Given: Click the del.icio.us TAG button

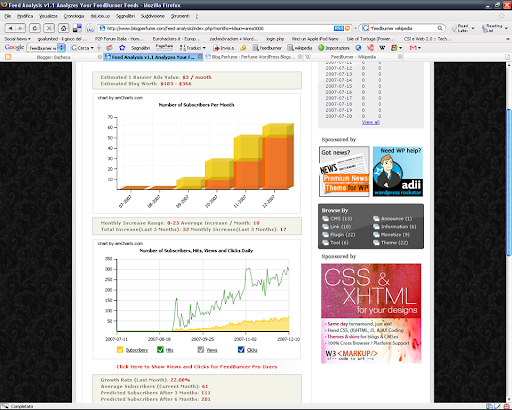Looking at the screenshot, I should (90, 28).
